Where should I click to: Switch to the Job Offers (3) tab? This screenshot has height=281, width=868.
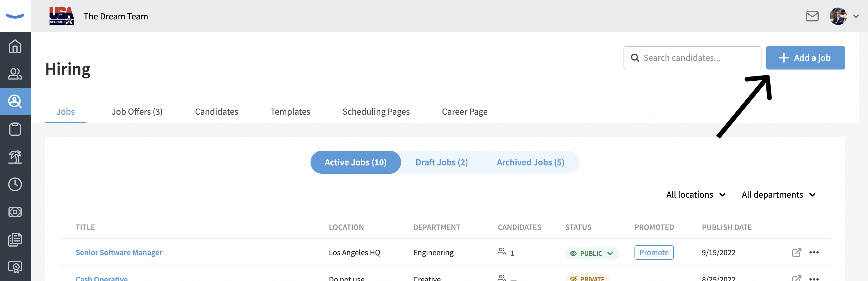click(137, 112)
